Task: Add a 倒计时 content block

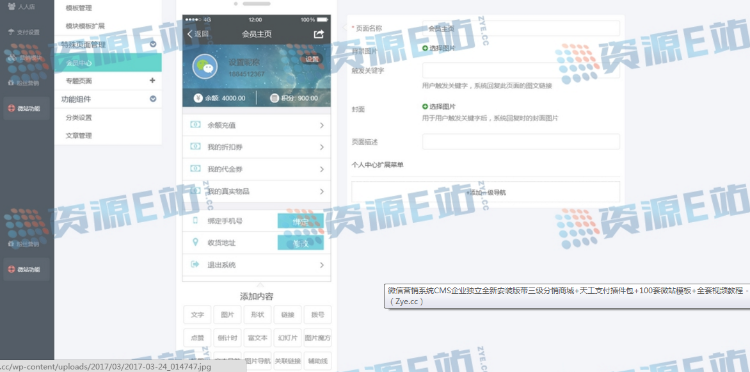Action: pos(228,338)
